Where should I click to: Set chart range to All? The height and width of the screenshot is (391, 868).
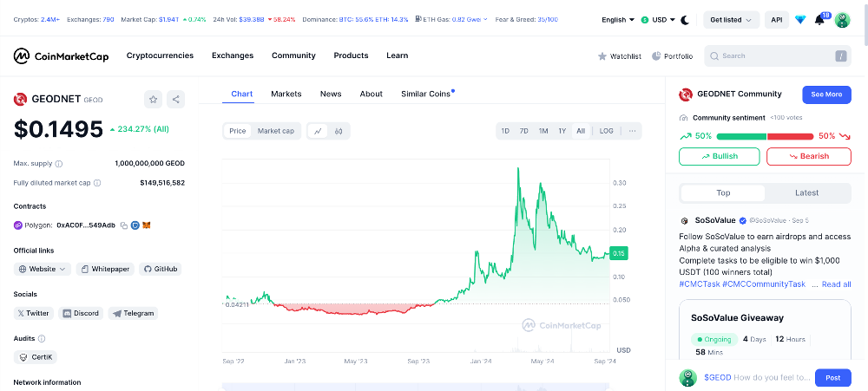[x=580, y=131]
